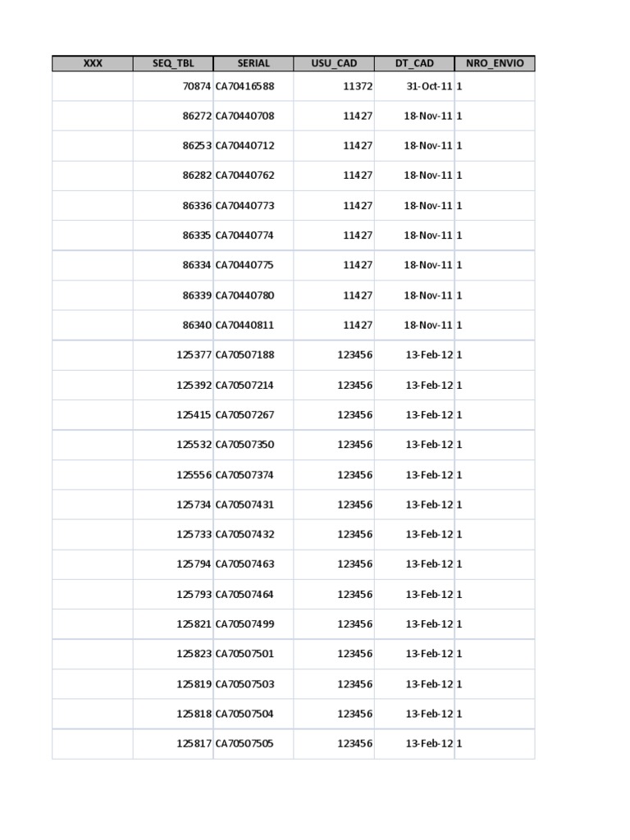Select SEQ_TBL cell 125819
Screen dimensions: 630x840
point(194,684)
